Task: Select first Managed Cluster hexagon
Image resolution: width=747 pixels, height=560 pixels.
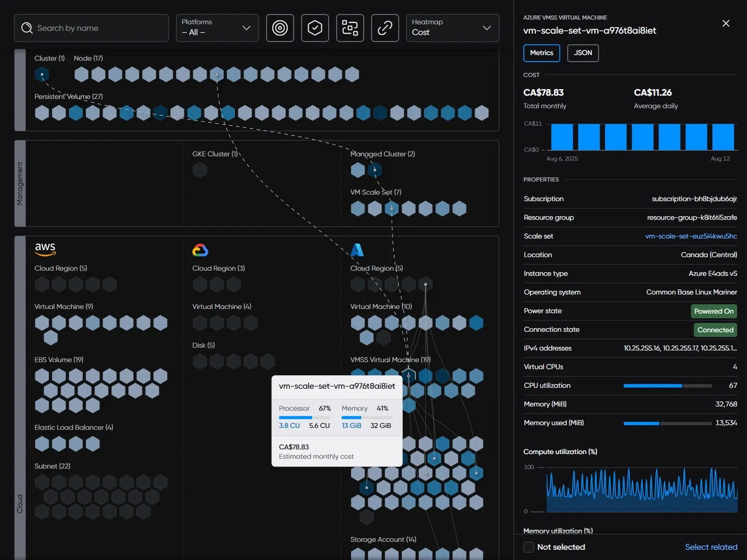Action: [x=358, y=170]
